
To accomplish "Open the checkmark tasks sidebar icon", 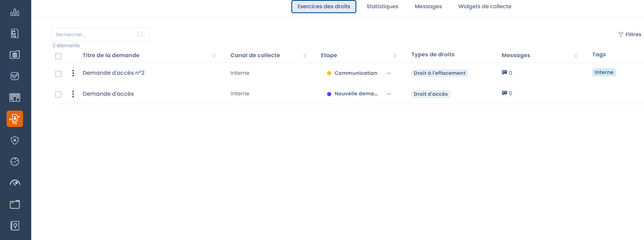I will [x=15, y=76].
